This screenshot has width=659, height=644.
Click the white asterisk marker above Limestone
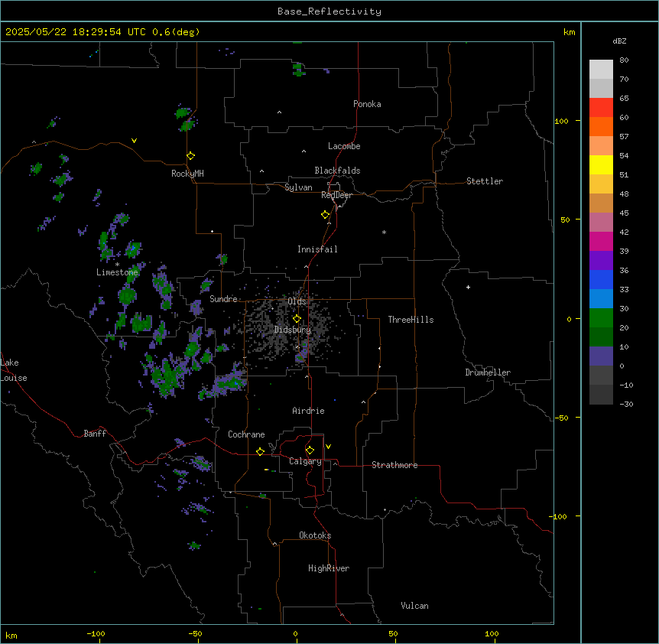[x=117, y=265]
